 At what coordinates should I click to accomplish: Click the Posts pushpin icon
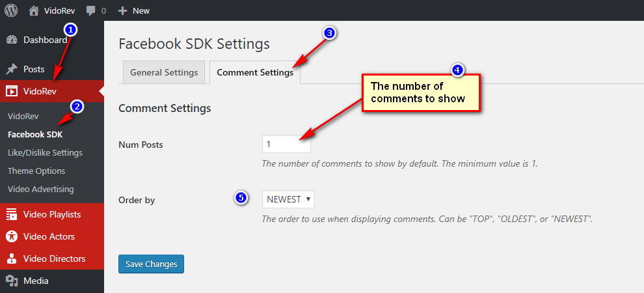pos(12,69)
